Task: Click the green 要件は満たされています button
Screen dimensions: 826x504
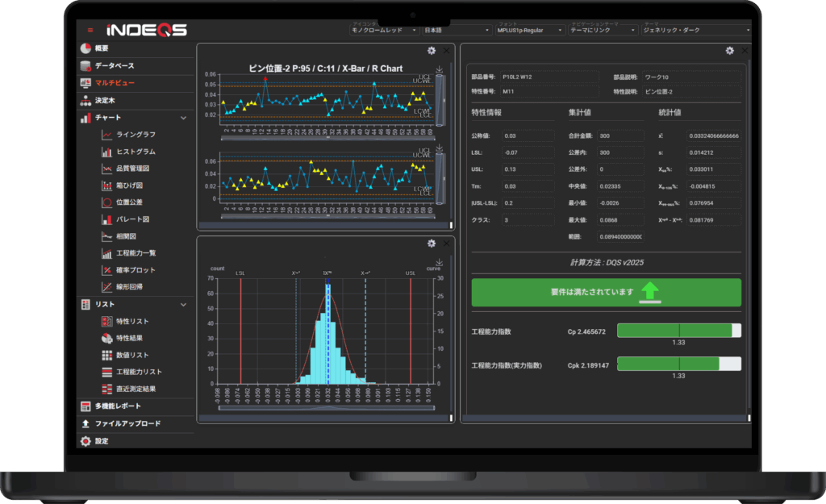Action: click(x=606, y=292)
